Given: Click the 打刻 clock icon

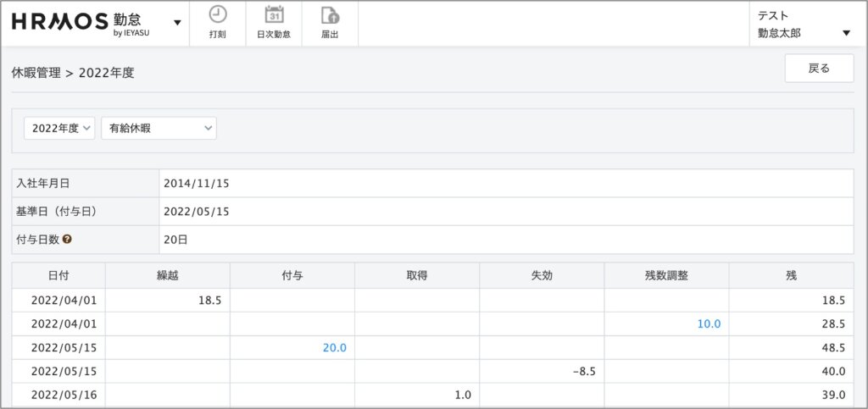Looking at the screenshot, I should pyautogui.click(x=218, y=14).
